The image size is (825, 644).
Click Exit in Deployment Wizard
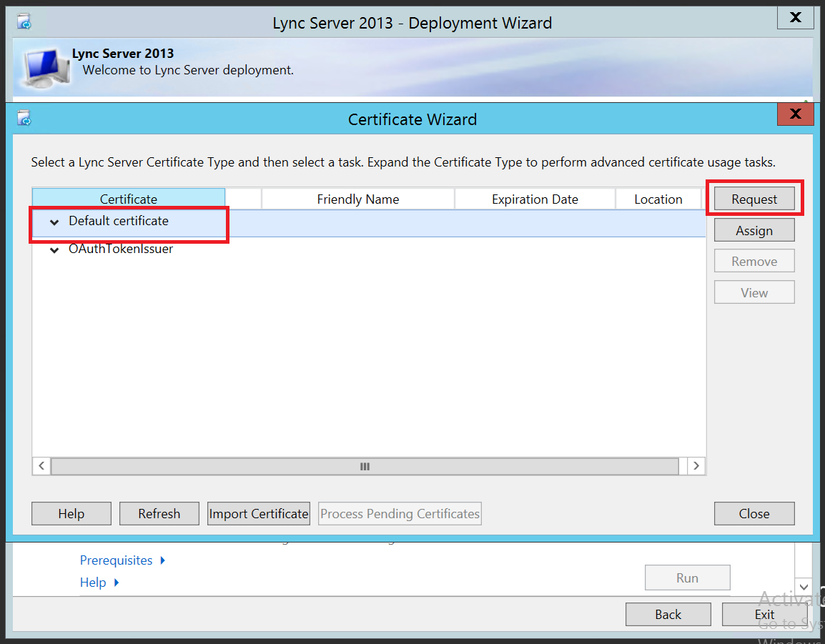(764, 615)
